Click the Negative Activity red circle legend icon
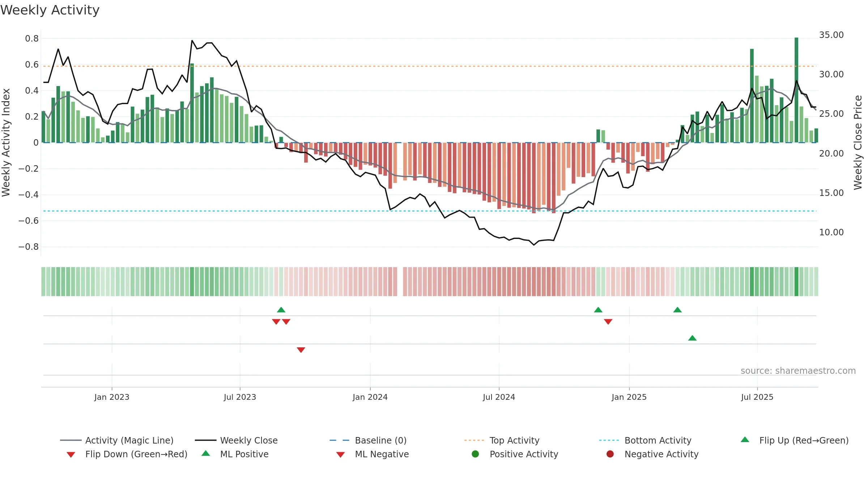Viewport: 868px width, 488px height. (x=610, y=454)
